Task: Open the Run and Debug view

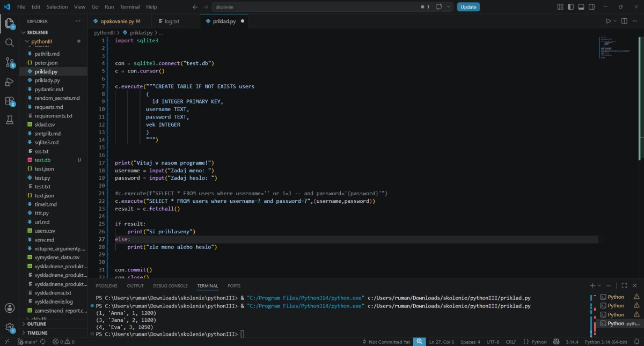Action: (x=9, y=82)
